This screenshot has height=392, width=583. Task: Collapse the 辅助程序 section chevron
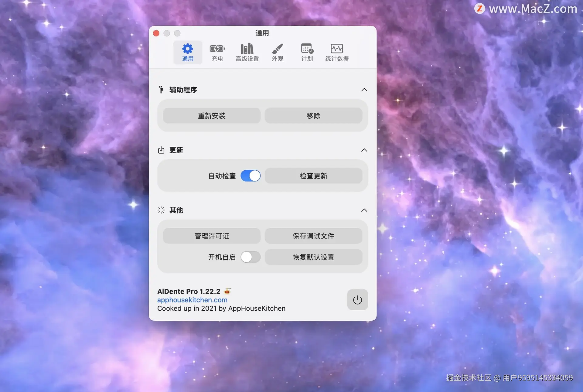[364, 90]
